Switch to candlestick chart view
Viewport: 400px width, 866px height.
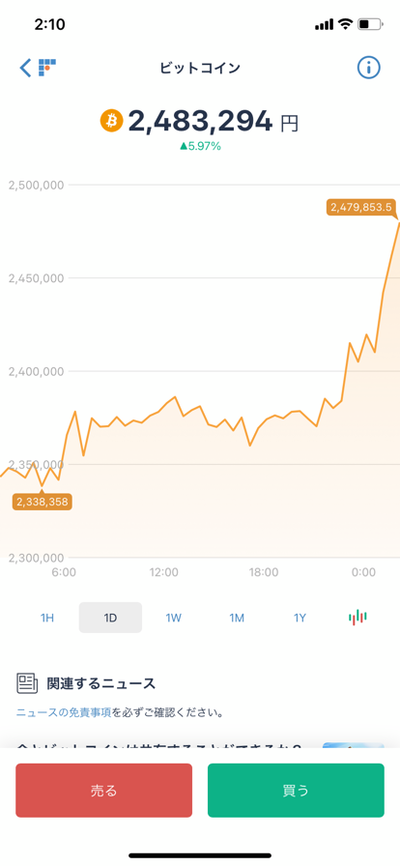[357, 617]
